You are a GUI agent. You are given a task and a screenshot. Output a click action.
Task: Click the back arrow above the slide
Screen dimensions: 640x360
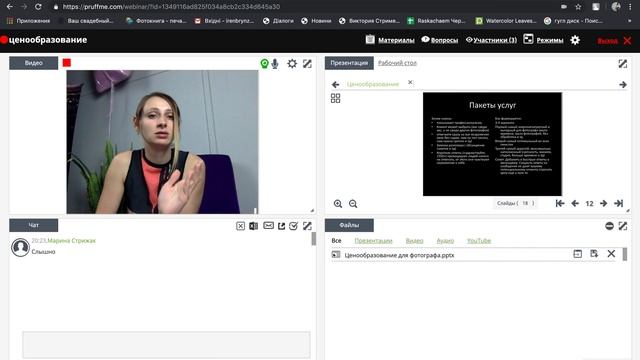click(336, 84)
